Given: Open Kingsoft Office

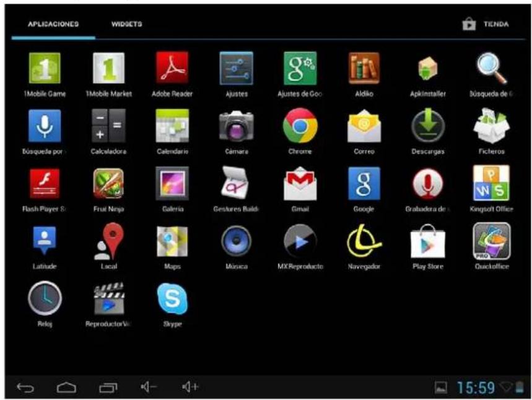Looking at the screenshot, I should coord(492,183).
